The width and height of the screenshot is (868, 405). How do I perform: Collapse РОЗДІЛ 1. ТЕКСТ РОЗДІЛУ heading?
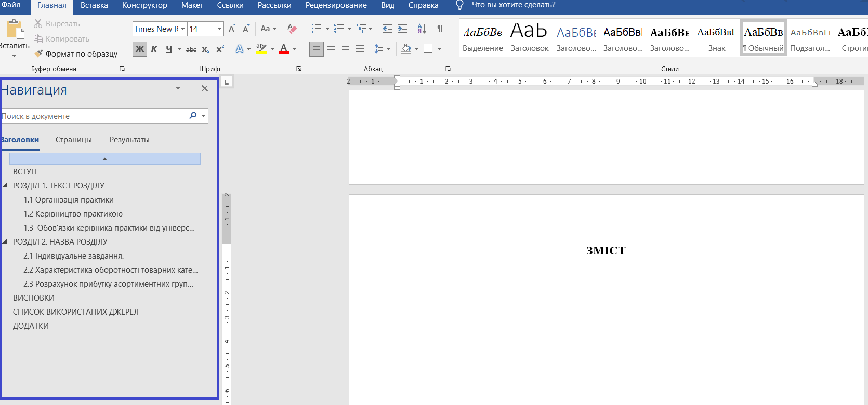5,185
